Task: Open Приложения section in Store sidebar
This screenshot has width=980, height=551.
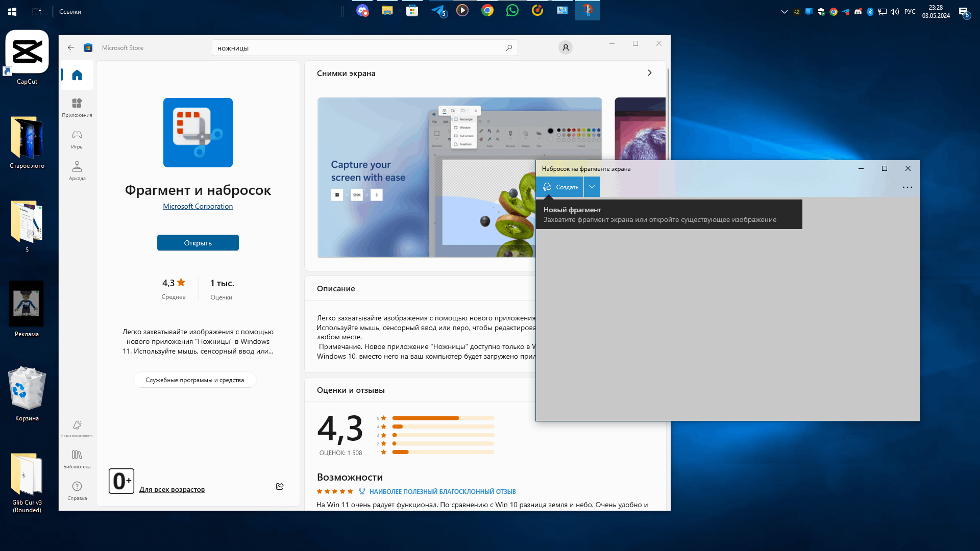Action: (x=77, y=108)
